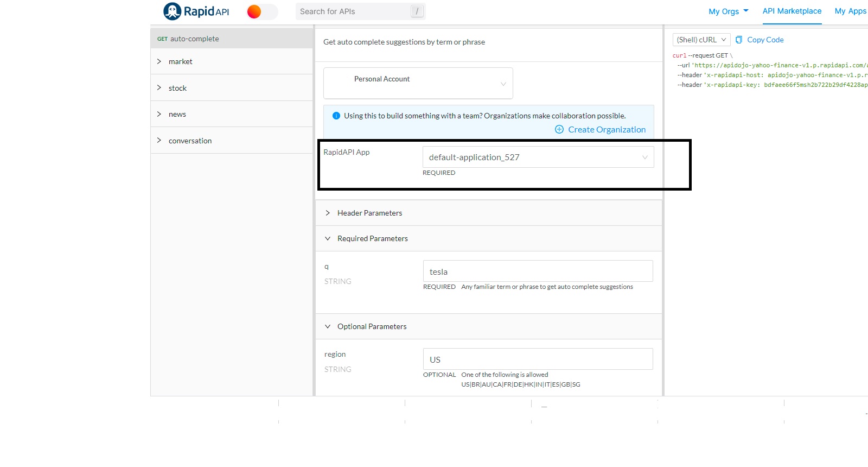Expand the market endpoint group

tap(232, 61)
